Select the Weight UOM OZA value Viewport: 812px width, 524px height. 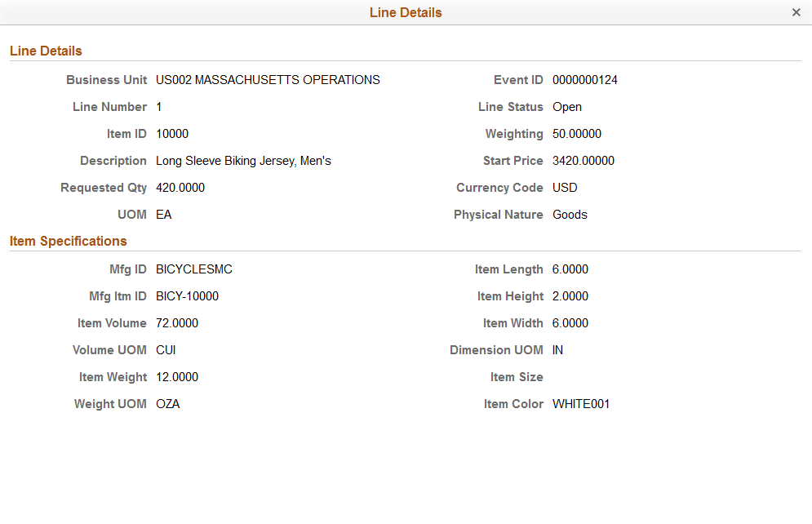[167, 403]
